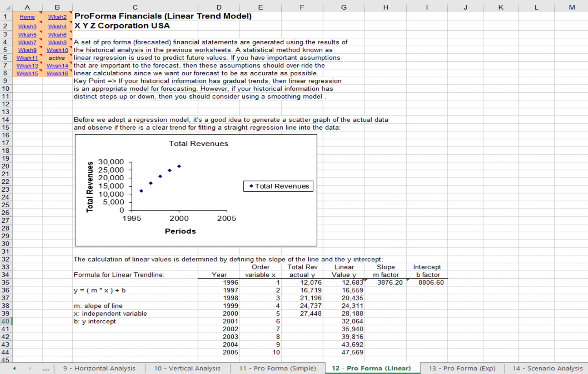Follow the Wksh8 link

pos(57,42)
